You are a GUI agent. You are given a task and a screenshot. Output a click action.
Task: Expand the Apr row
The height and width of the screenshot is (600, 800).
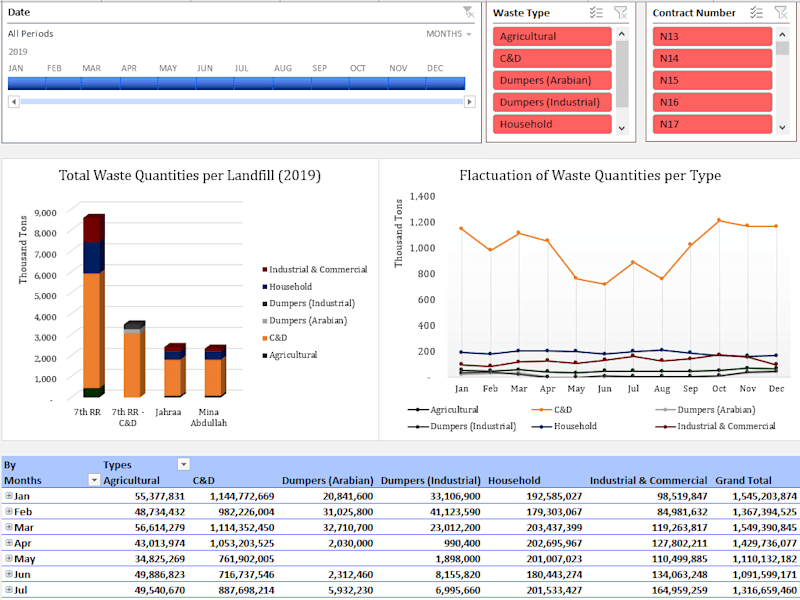click(9, 543)
